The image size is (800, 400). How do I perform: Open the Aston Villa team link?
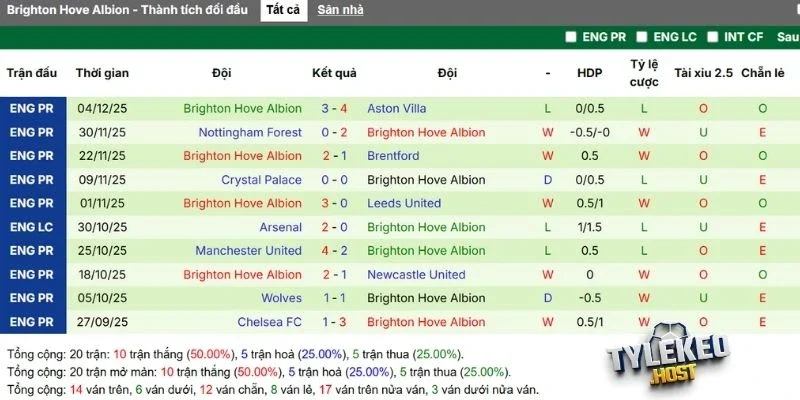tap(396, 108)
